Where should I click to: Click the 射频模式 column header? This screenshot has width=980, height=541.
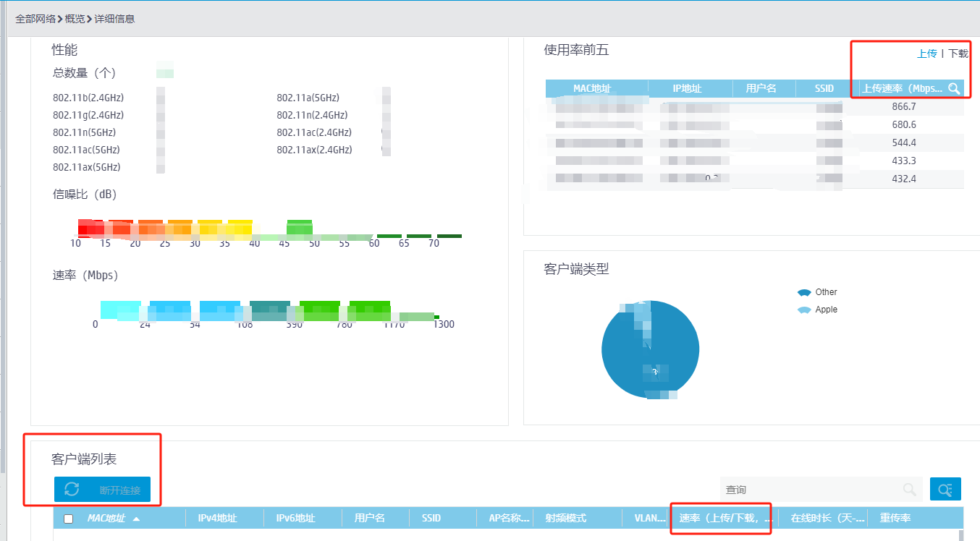click(566, 518)
